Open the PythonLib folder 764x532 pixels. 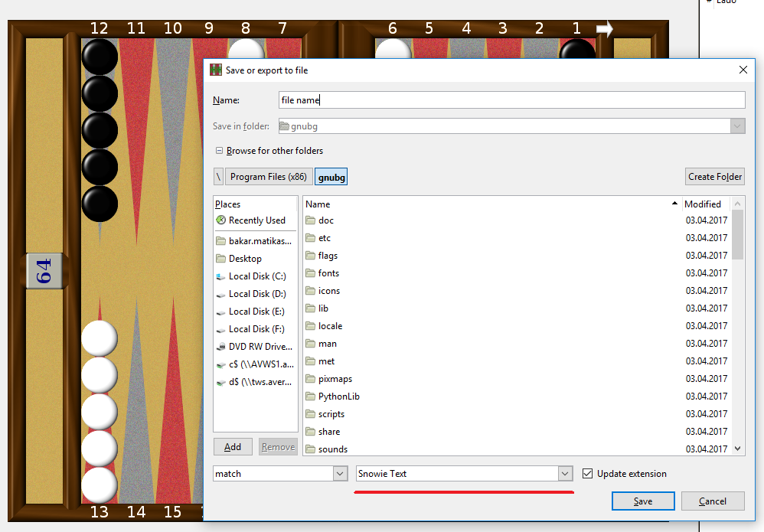tap(338, 397)
